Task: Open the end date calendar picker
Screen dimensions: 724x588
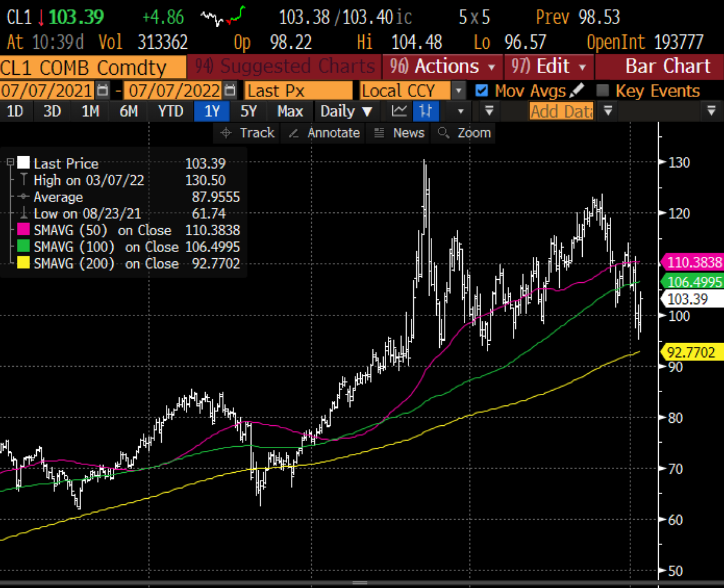Action: 229,91
